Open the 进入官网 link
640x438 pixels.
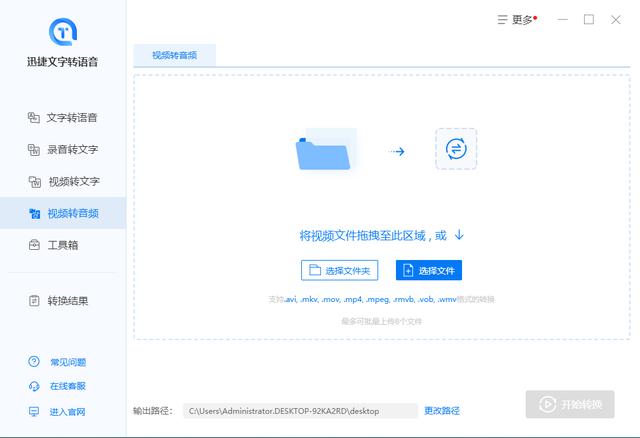(67, 412)
